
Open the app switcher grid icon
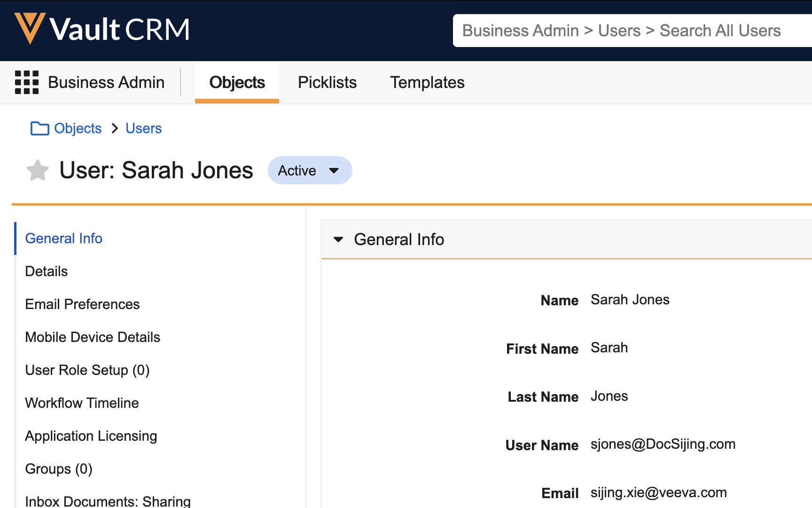click(27, 82)
